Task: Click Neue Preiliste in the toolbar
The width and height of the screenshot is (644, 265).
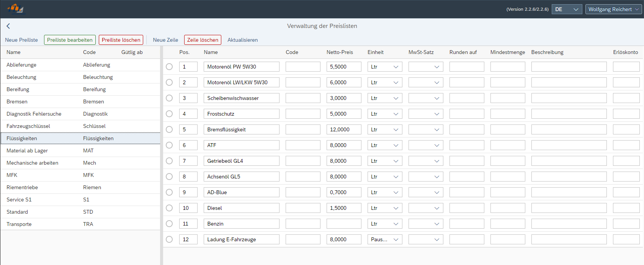Action: pyautogui.click(x=21, y=40)
